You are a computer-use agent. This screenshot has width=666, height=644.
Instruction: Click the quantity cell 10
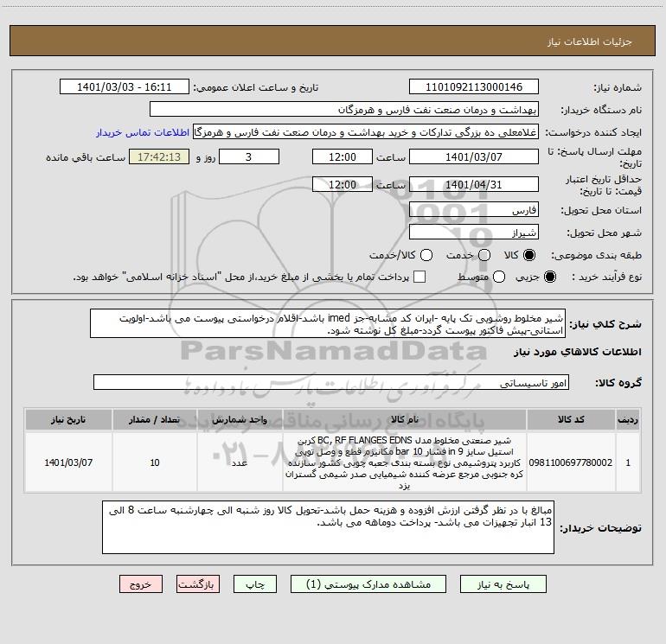[x=155, y=462]
